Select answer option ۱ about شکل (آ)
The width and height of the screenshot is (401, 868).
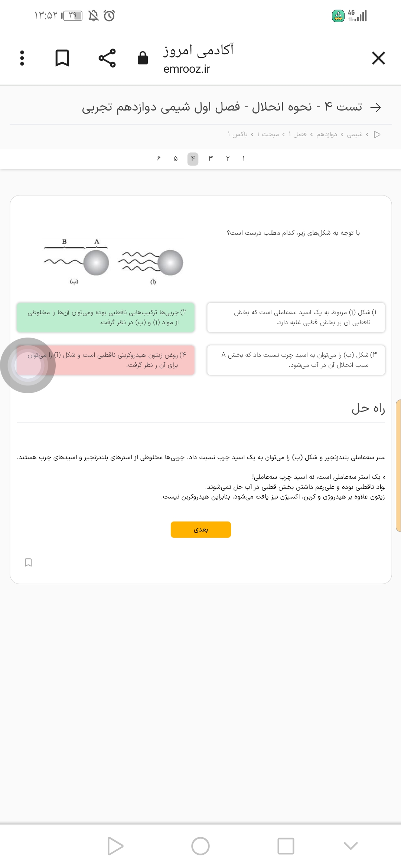pyautogui.click(x=296, y=318)
